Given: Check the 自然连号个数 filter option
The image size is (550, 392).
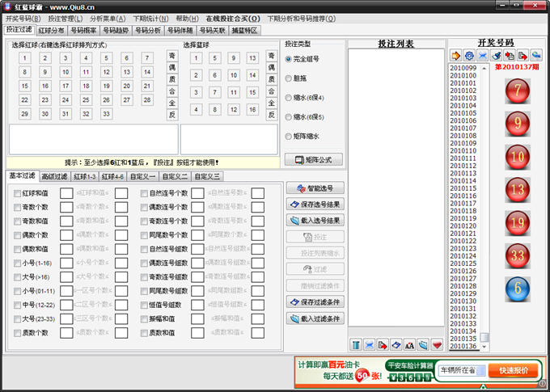Looking at the screenshot, I should click(143, 194).
